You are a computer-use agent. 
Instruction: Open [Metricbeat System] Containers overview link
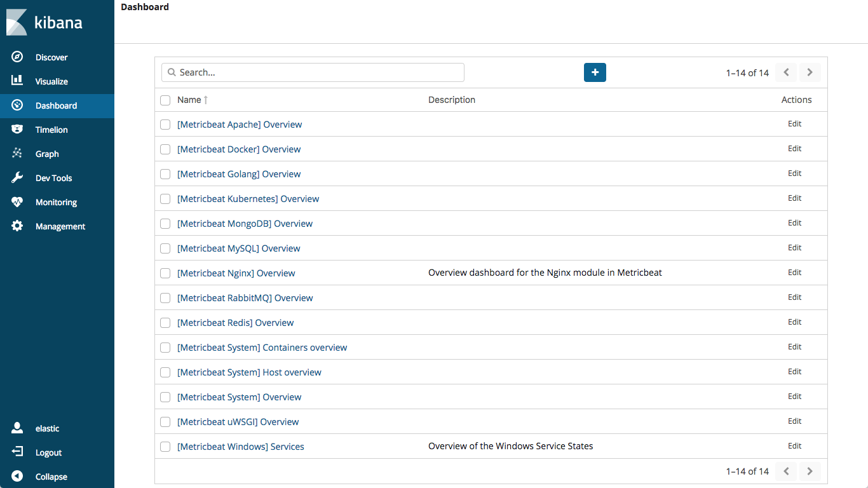pyautogui.click(x=262, y=348)
